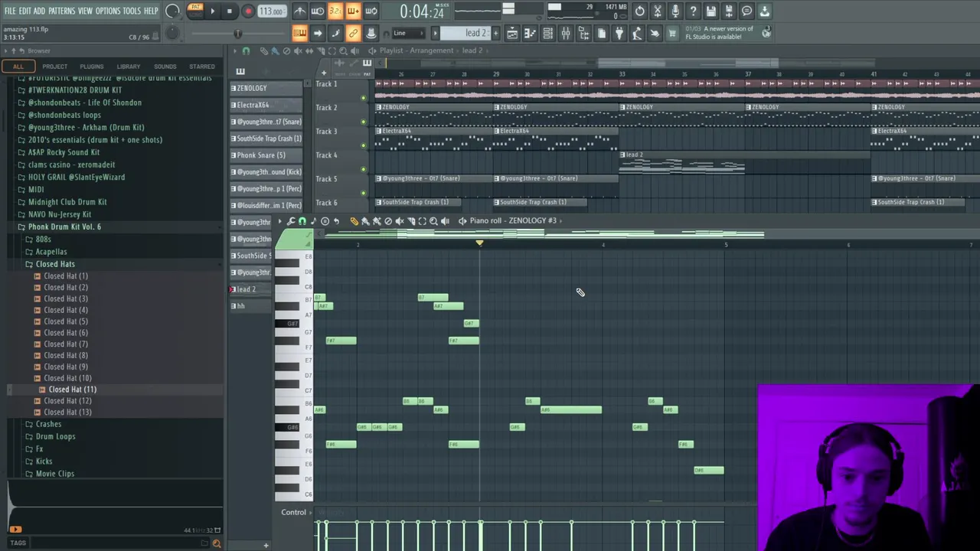Open the undo history icon
The image size is (980, 551).
[639, 11]
